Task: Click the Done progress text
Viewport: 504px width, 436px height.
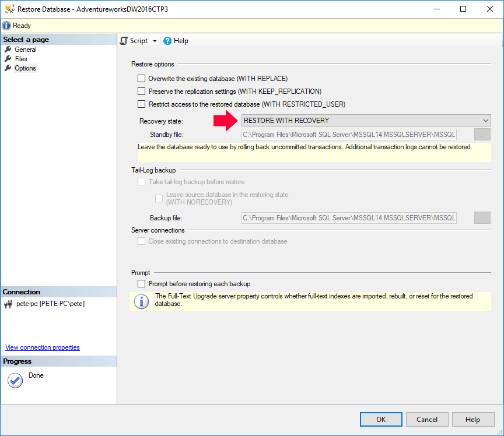Action: [36, 375]
